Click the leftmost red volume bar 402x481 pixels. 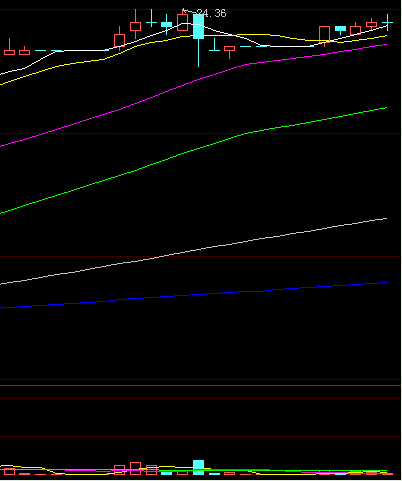9,471
